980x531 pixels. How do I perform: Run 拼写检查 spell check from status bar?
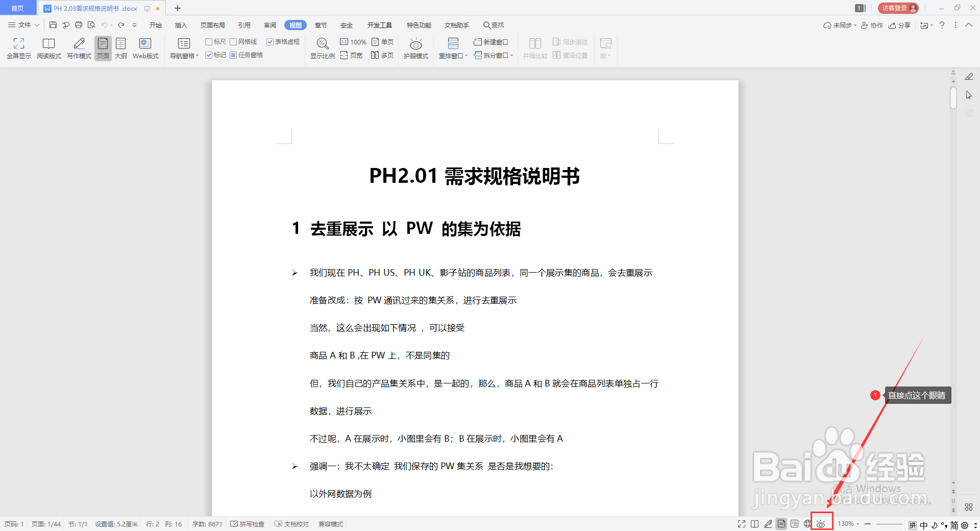(x=248, y=523)
